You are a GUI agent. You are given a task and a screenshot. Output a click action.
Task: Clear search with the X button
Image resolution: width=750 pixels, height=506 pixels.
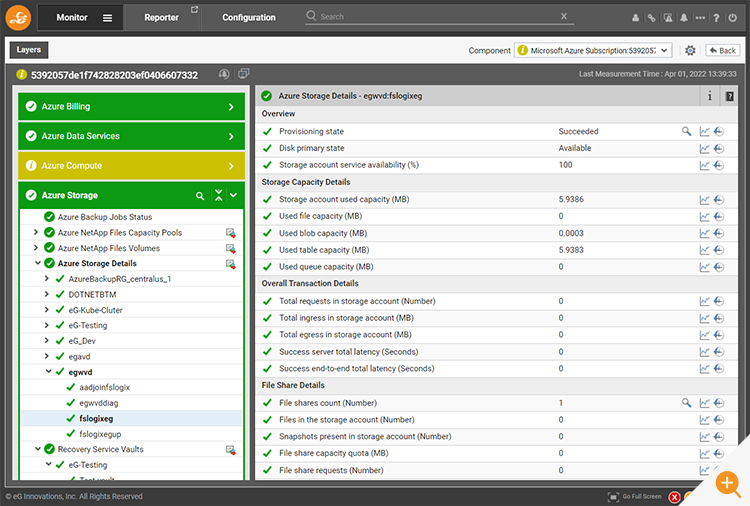564,16
